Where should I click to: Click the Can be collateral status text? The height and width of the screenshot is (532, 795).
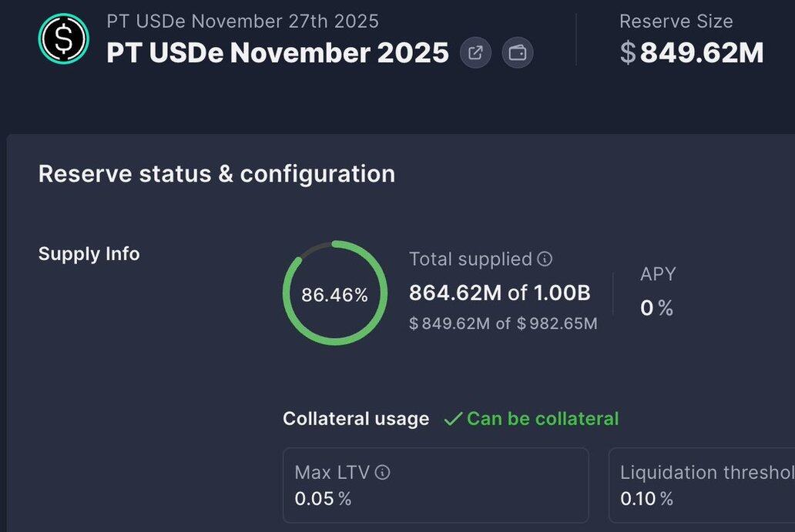(x=542, y=419)
